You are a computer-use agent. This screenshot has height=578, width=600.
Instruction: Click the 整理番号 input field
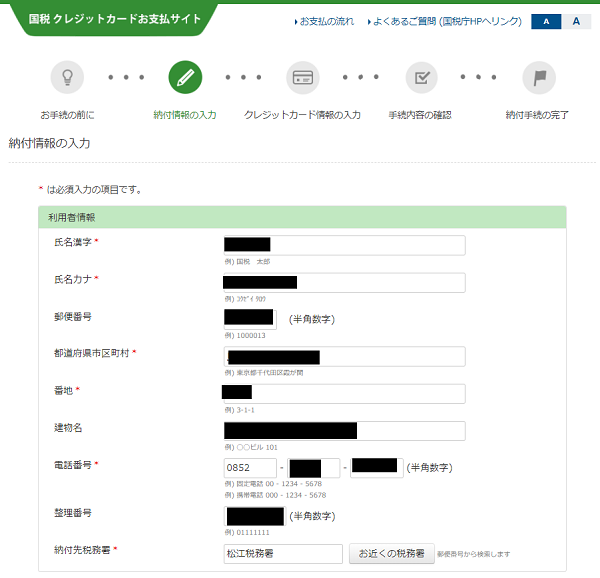pos(255,516)
